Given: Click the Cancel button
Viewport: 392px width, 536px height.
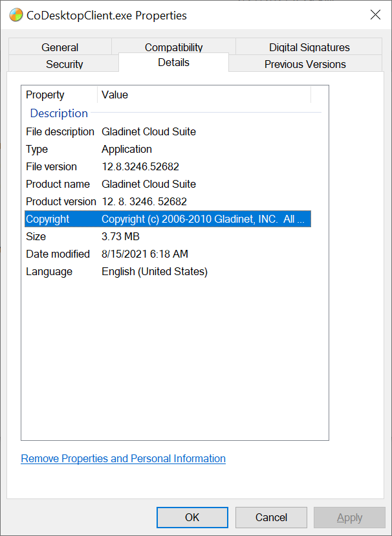Looking at the screenshot, I should (x=270, y=517).
